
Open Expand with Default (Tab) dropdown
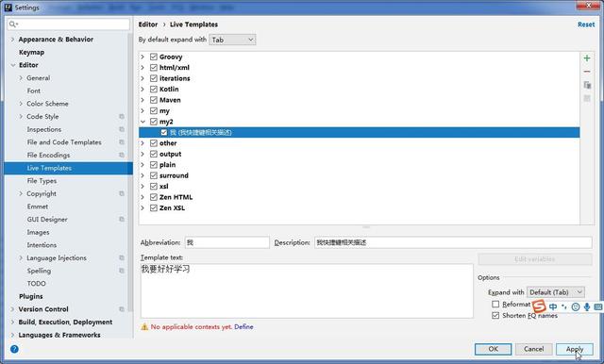coord(556,292)
